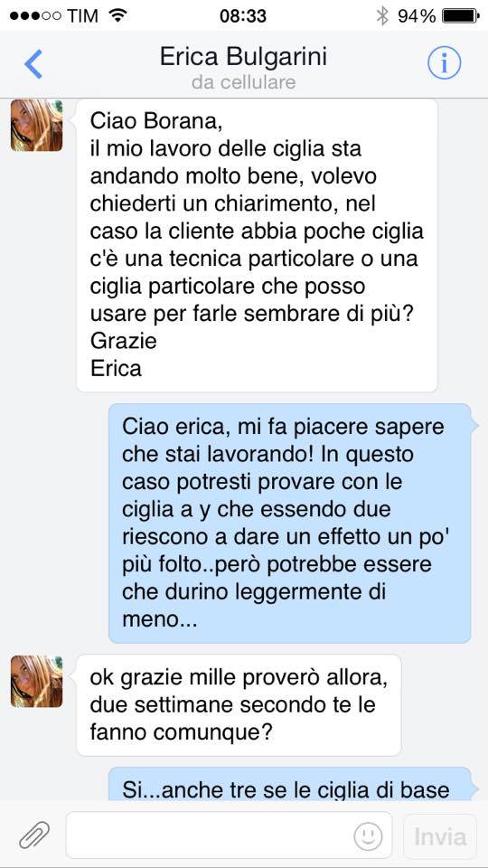Tap the Wi-Fi signal icon
488x868 pixels.
(117, 15)
